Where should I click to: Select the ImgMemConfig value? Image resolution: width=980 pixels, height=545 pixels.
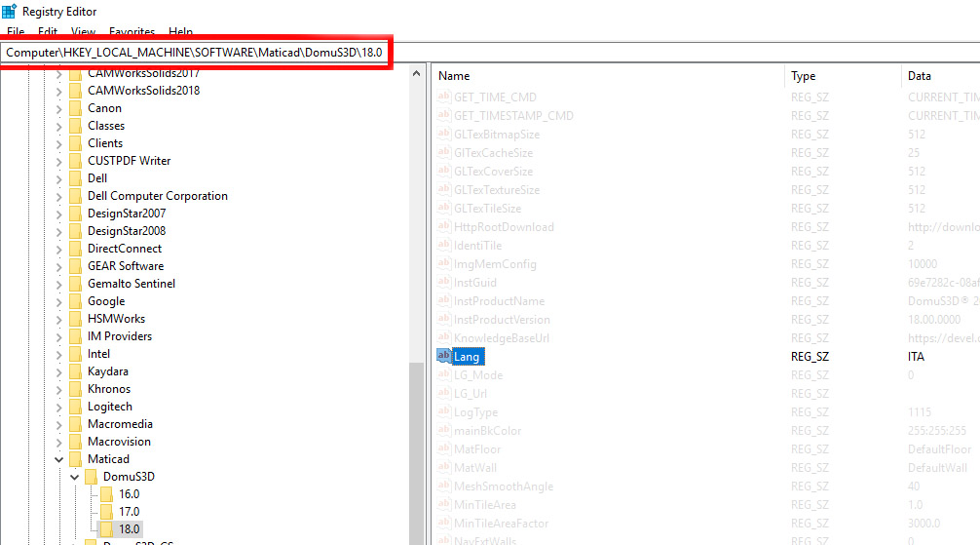pyautogui.click(x=494, y=264)
